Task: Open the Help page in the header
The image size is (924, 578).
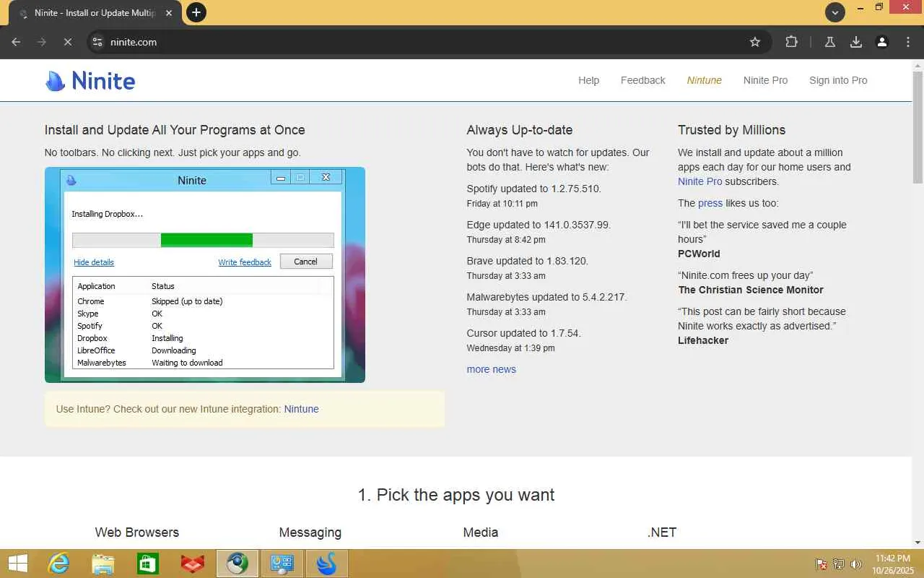Action: pyautogui.click(x=588, y=80)
